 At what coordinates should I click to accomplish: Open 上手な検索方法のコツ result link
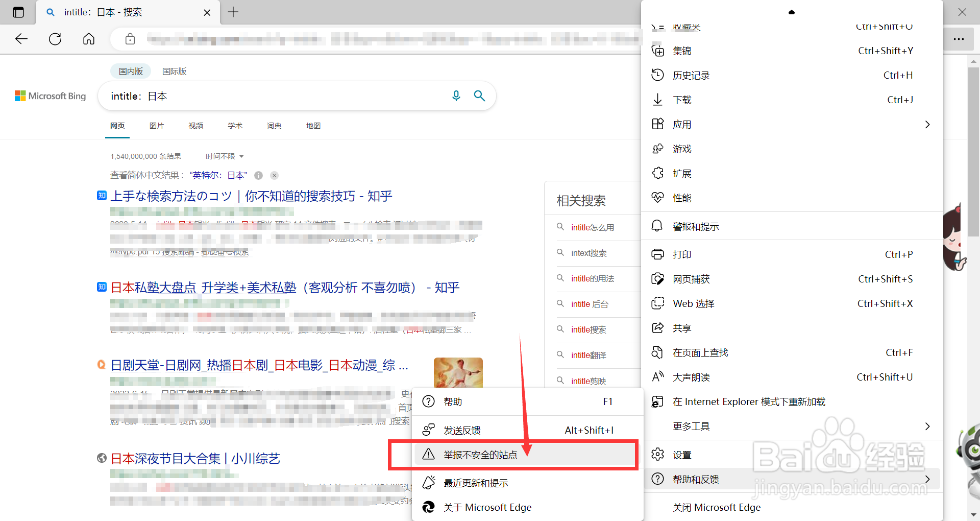point(252,196)
